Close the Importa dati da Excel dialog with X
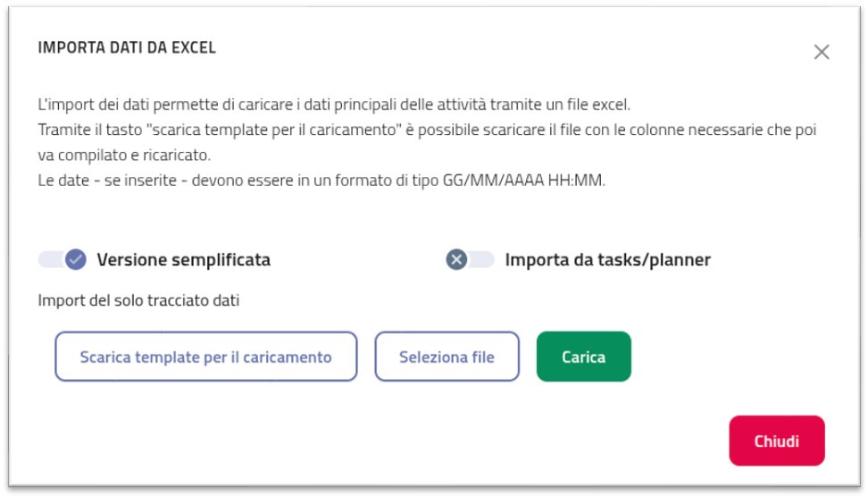Screen dimensions: 868x497 (822, 52)
